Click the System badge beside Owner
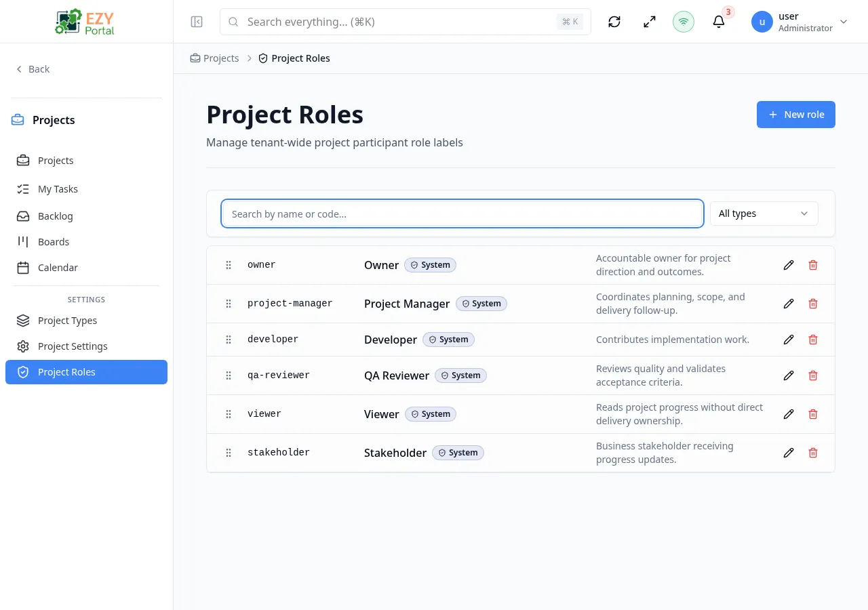 tap(430, 265)
